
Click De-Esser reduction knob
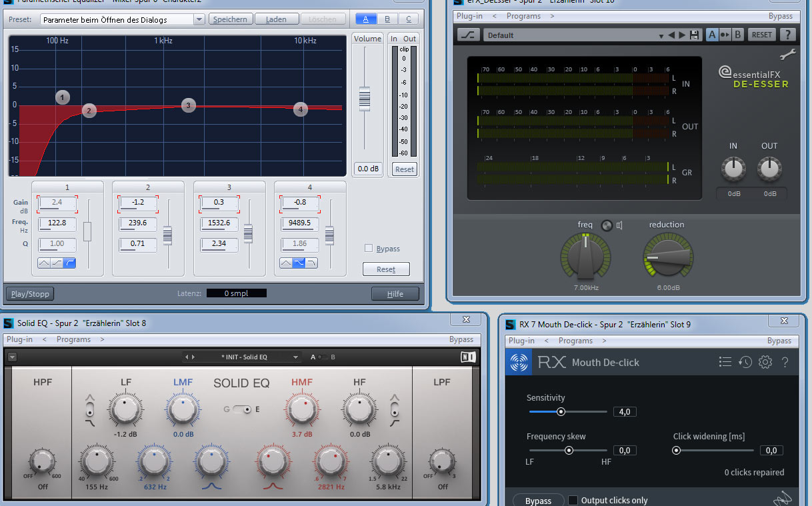(667, 258)
